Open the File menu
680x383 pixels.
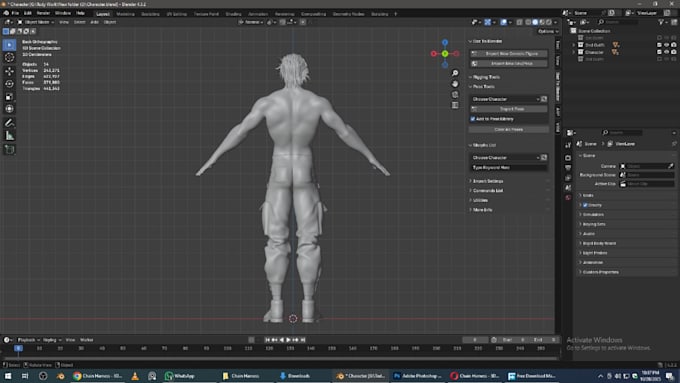[x=16, y=13]
